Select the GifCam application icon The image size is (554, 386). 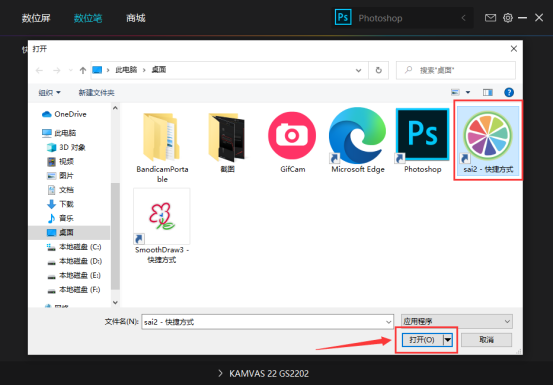click(x=292, y=135)
